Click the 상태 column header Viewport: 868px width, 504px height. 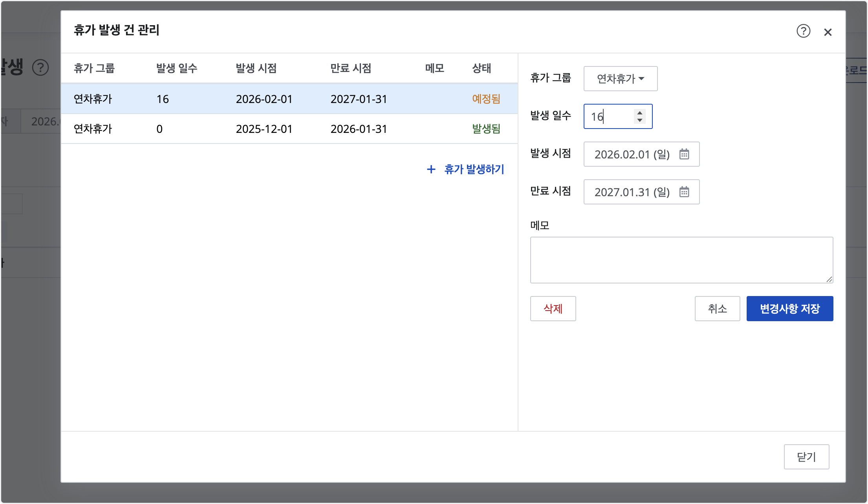point(481,68)
